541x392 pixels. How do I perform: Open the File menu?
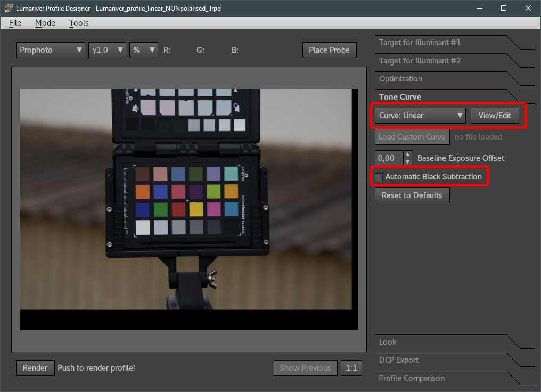pyautogui.click(x=15, y=23)
